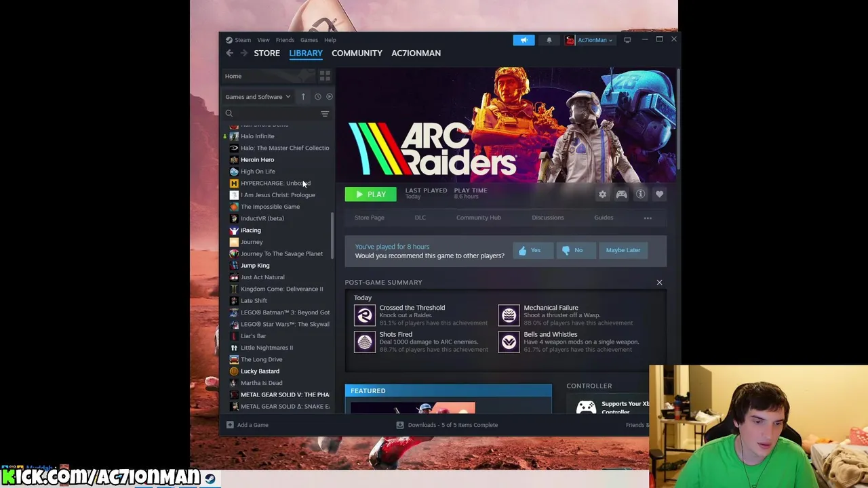This screenshot has height=488, width=868.
Task: Open the Games and Software dropdown
Action: point(258,97)
